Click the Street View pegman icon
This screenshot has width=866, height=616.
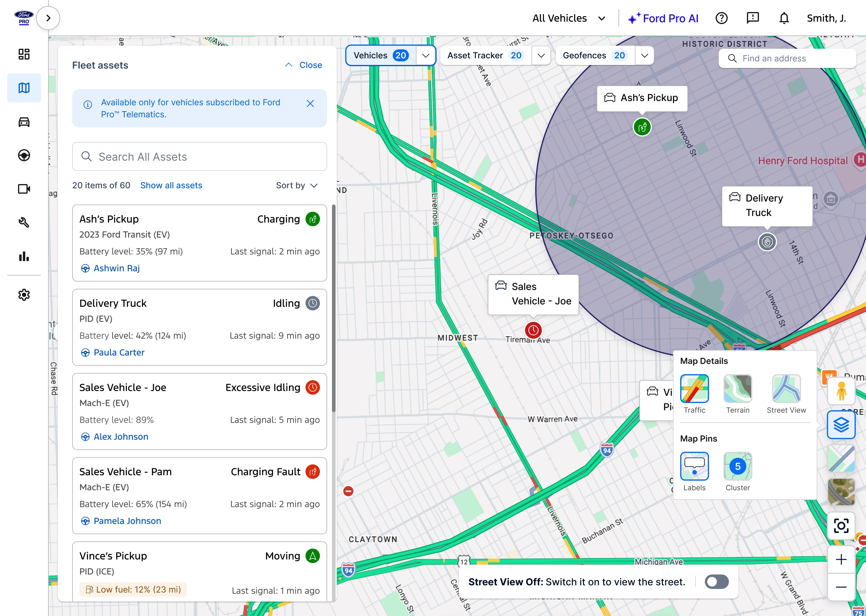[841, 391]
